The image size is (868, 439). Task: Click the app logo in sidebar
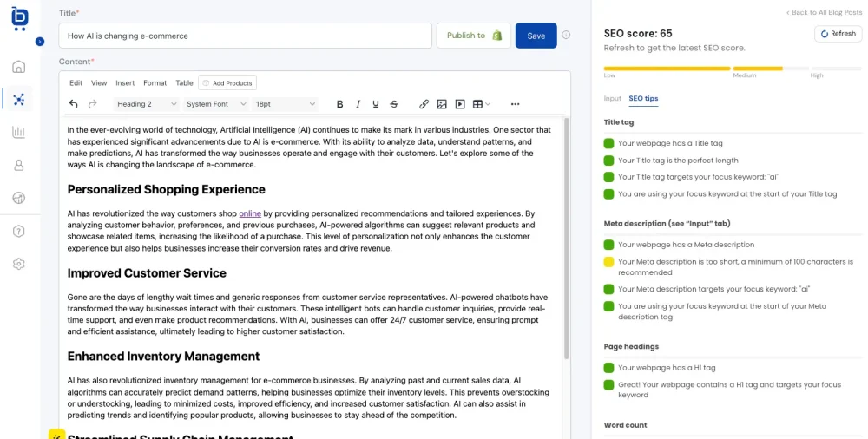click(x=19, y=19)
